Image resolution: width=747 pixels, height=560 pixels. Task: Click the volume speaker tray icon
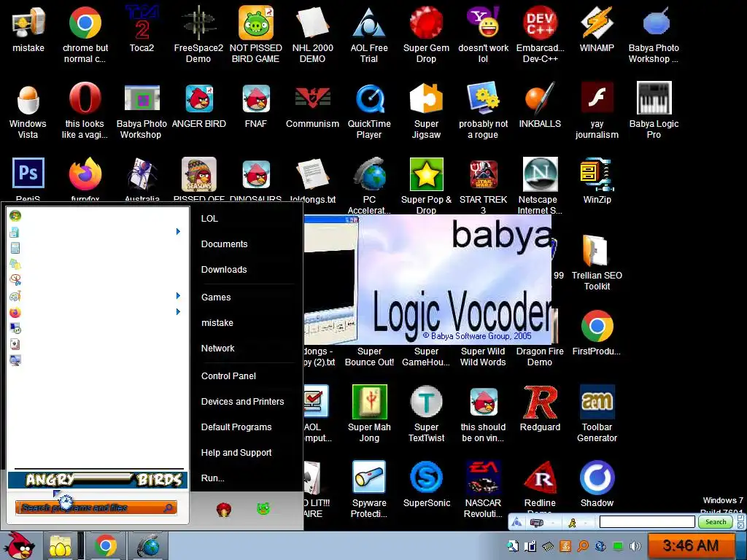point(635,545)
